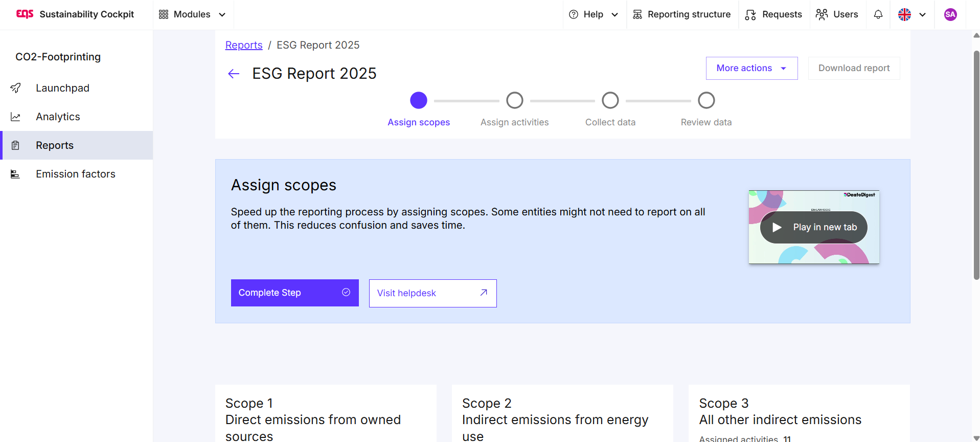Screen dimensions: 980x442
Task: Click the Emission factors sidebar icon
Action: [16, 174]
